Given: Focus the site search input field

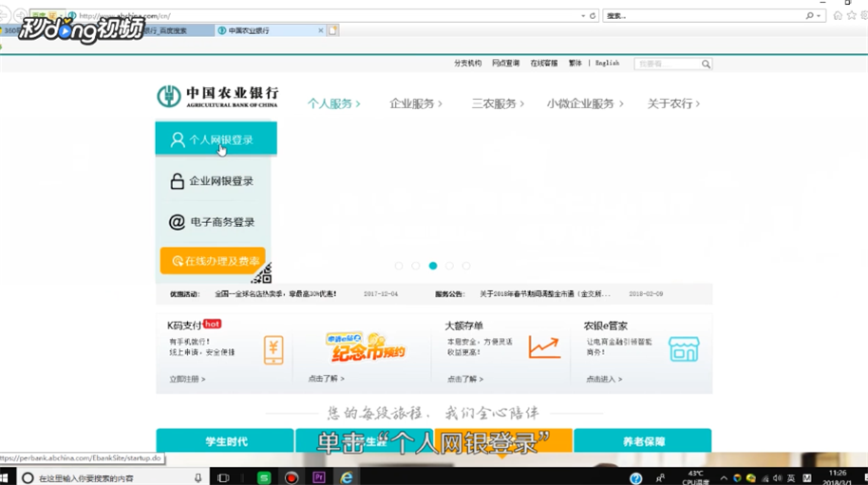Looking at the screenshot, I should pos(667,65).
